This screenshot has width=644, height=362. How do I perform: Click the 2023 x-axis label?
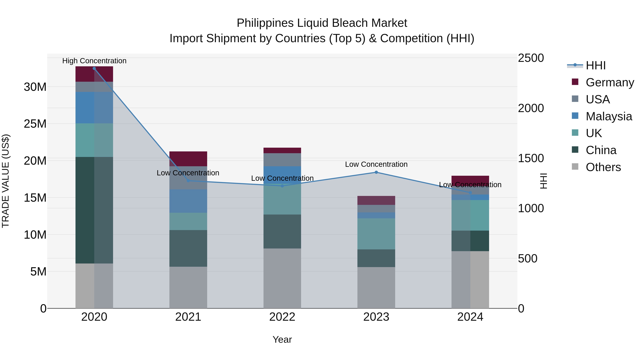(x=376, y=317)
